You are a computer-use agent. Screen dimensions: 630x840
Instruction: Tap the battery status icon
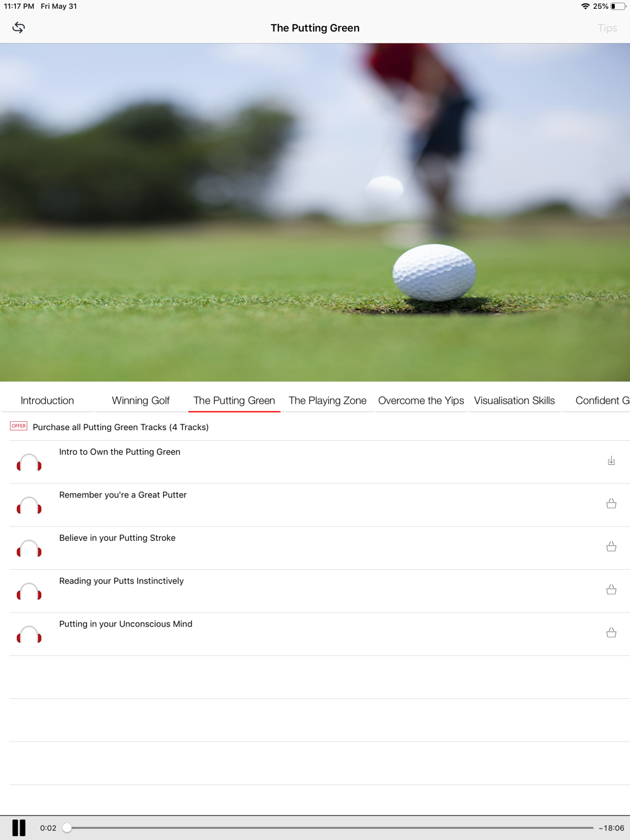(618, 6)
